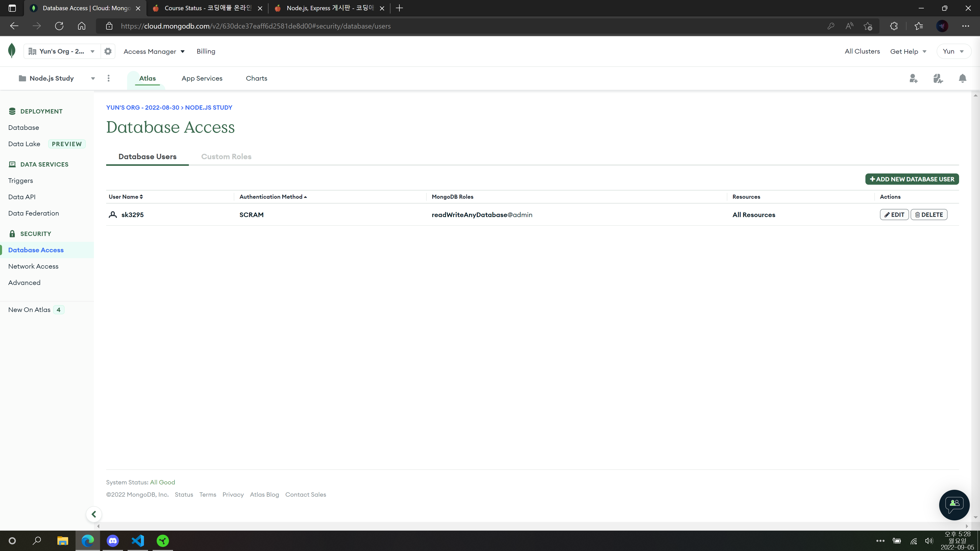980x551 pixels.
Task: Open browser extensions puzzle icon
Action: point(894,26)
